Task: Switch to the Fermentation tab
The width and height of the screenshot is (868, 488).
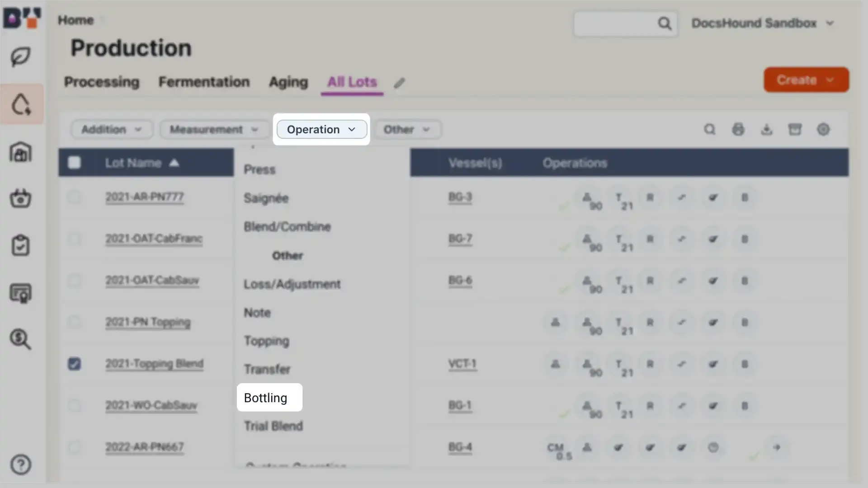Action: click(x=204, y=81)
